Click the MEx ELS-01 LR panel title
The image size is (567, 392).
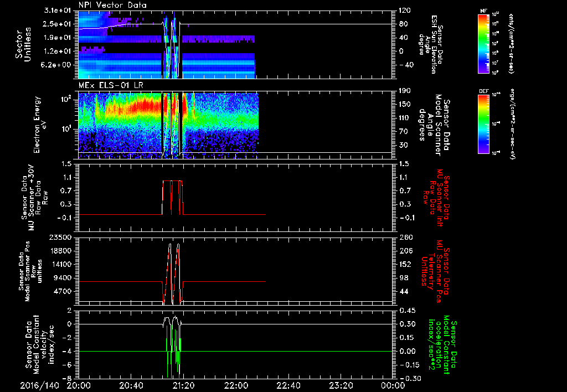click(111, 86)
